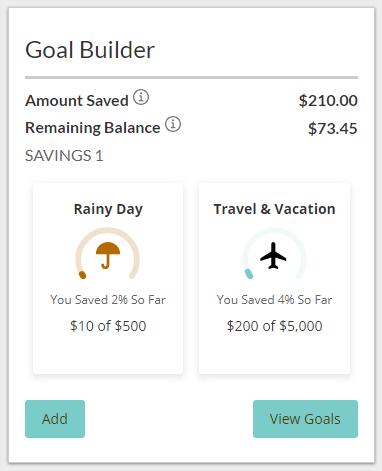This screenshot has height=471, width=382.
Task: Click the $73.45 remaining balance value
Action: [333, 128]
